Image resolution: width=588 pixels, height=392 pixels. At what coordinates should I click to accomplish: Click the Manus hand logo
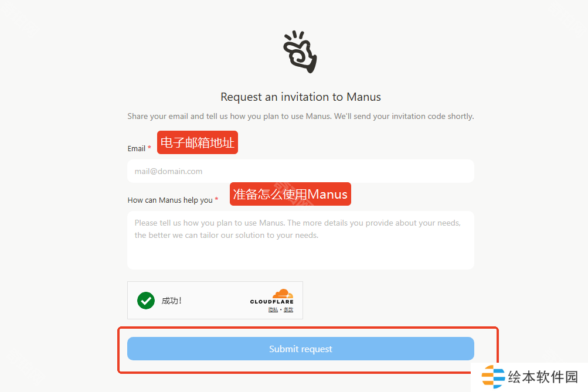click(x=300, y=52)
